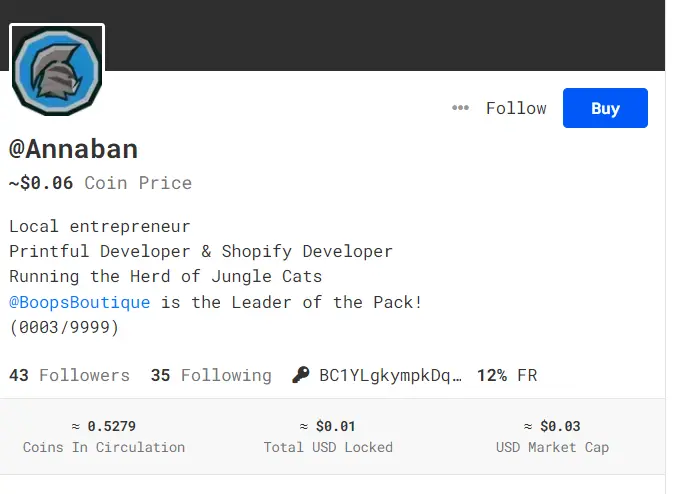Click the Total USD Locked stat
Image resolution: width=689 pixels, height=494 pixels.
pyautogui.click(x=327, y=436)
